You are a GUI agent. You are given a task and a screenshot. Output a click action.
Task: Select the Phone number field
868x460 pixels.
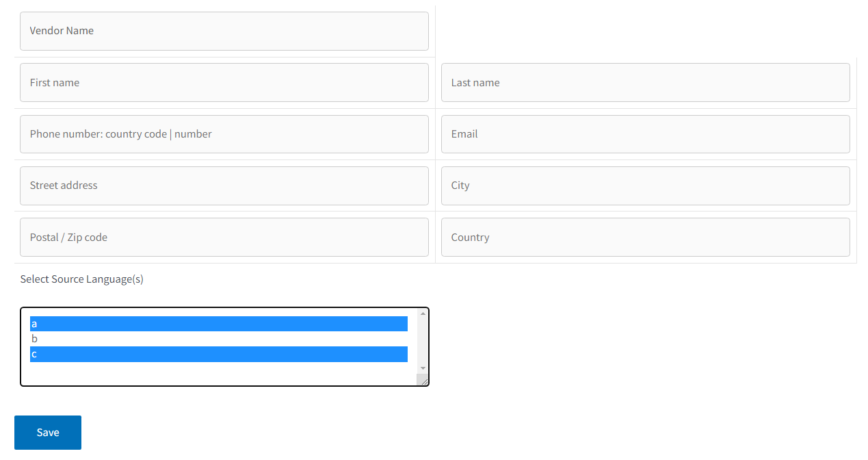click(224, 133)
